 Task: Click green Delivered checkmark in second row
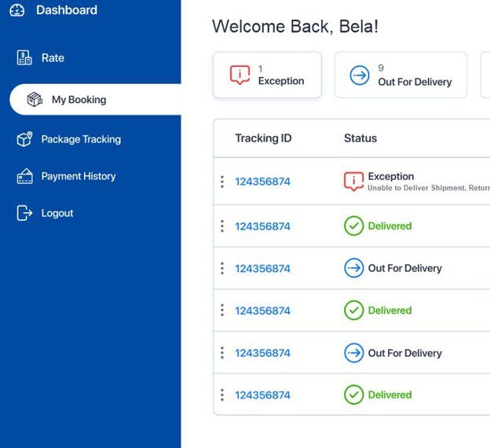[353, 226]
